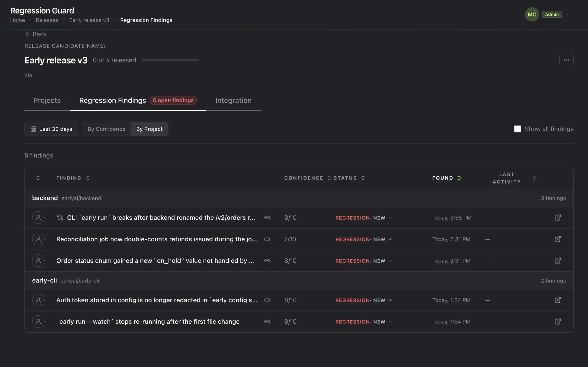This screenshot has height=367, width=588.
Task: Click the Back arrow link
Action: (x=36, y=34)
